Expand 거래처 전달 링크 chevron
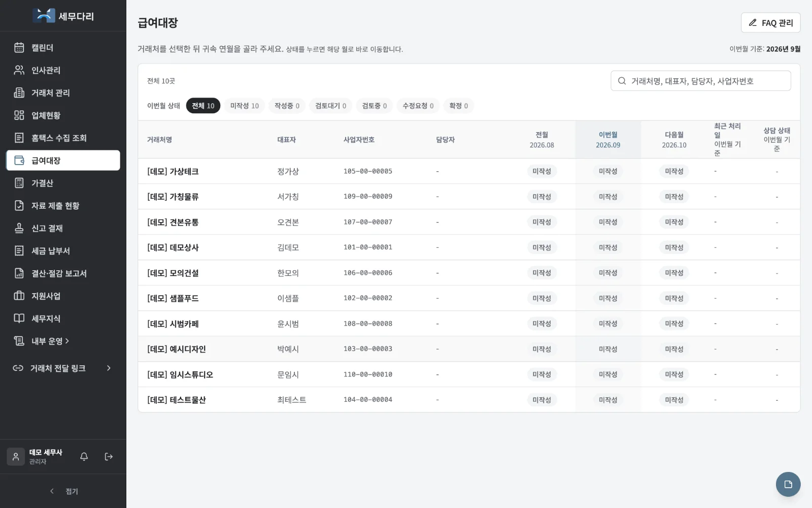 click(x=109, y=368)
